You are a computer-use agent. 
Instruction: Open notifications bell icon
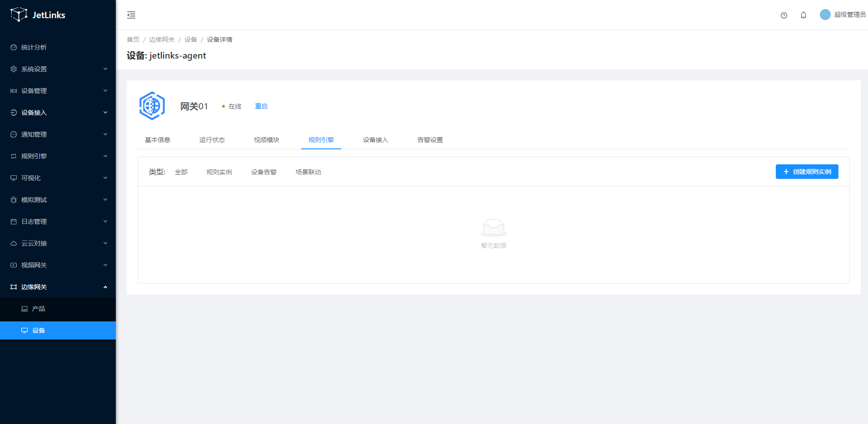(803, 15)
